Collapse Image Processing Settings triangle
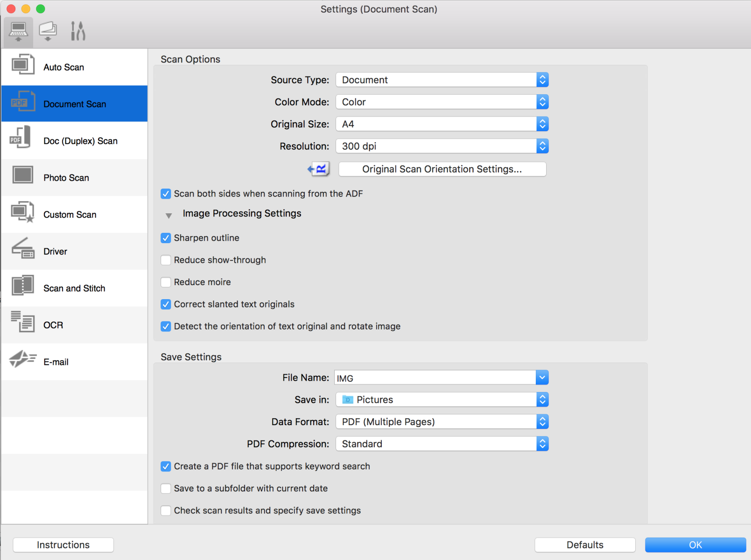751x560 pixels. [168, 216]
